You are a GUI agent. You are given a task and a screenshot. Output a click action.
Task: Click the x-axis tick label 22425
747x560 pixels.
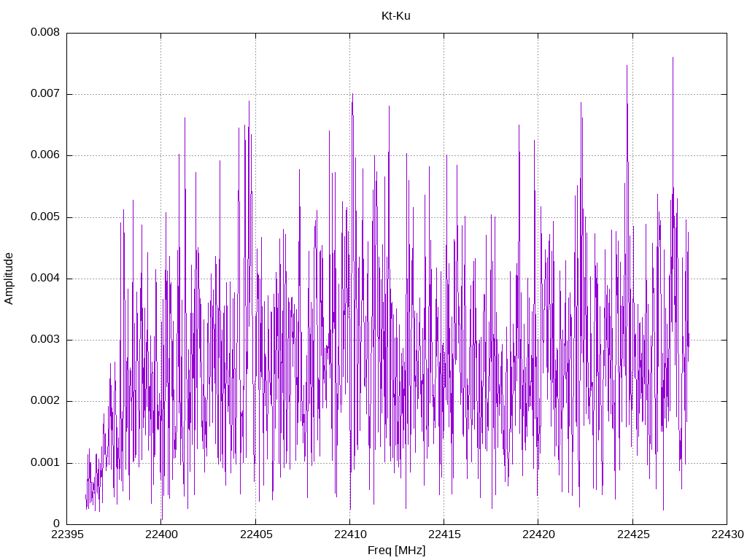[632, 534]
